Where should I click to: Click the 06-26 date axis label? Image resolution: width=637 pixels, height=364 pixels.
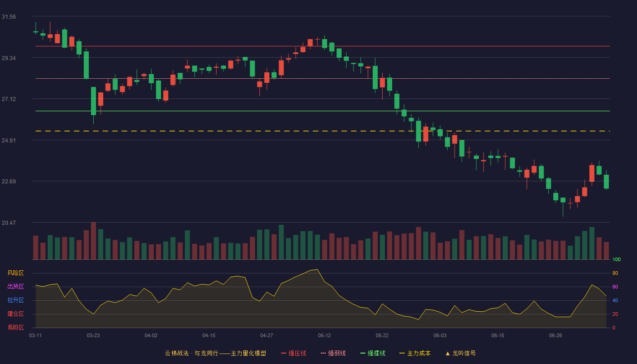pyautogui.click(x=556, y=335)
